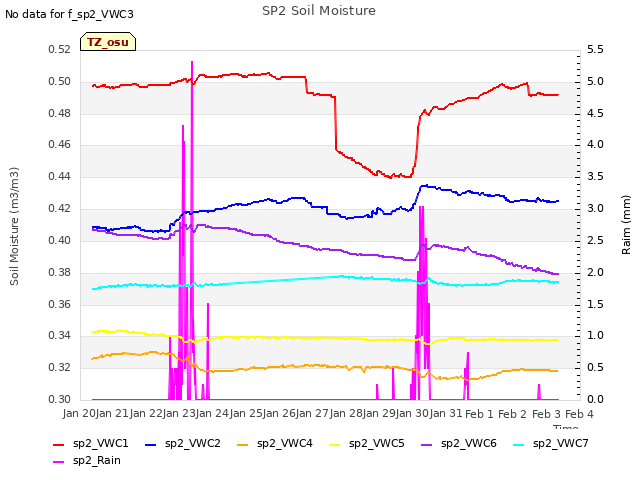
Task: Click the yellow sp2_VWC5 legend swatch
Action: coord(335,444)
